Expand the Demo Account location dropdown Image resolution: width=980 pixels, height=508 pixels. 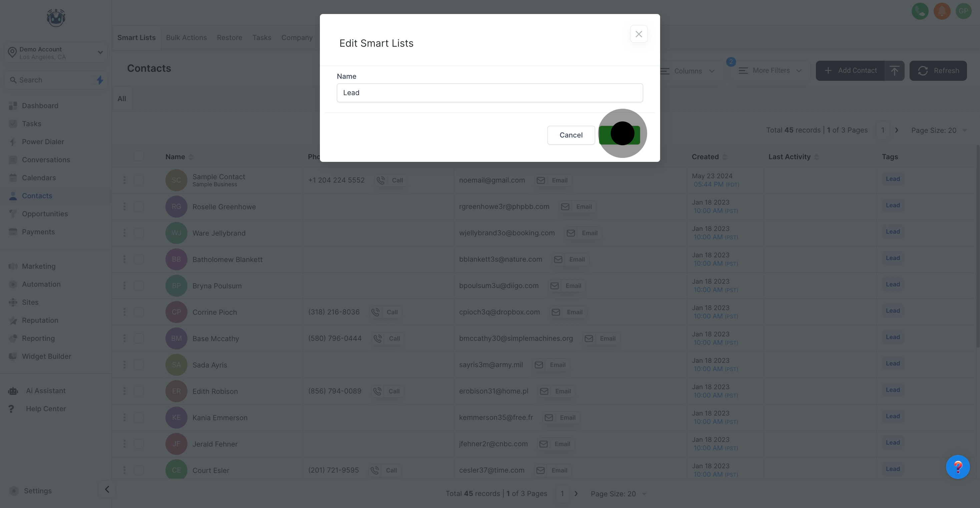(100, 52)
